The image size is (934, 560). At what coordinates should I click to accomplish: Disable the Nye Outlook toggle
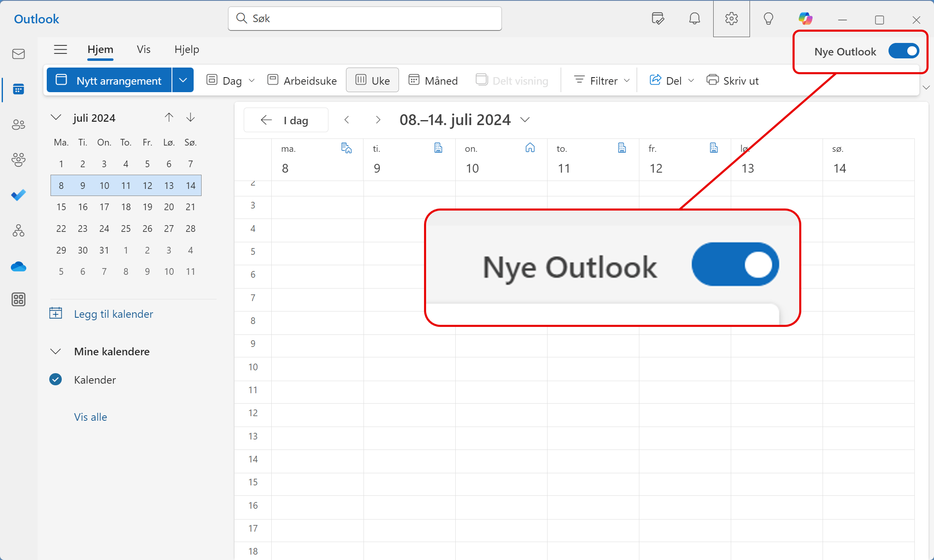pos(904,51)
